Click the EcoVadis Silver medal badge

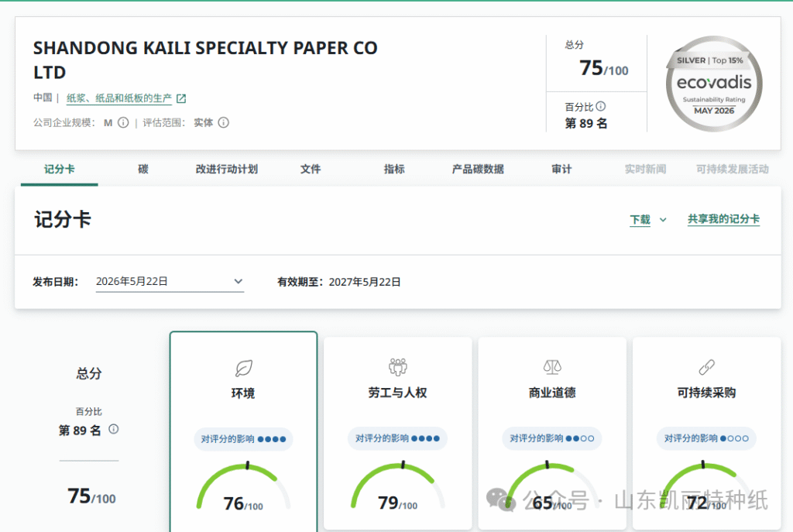tap(713, 84)
